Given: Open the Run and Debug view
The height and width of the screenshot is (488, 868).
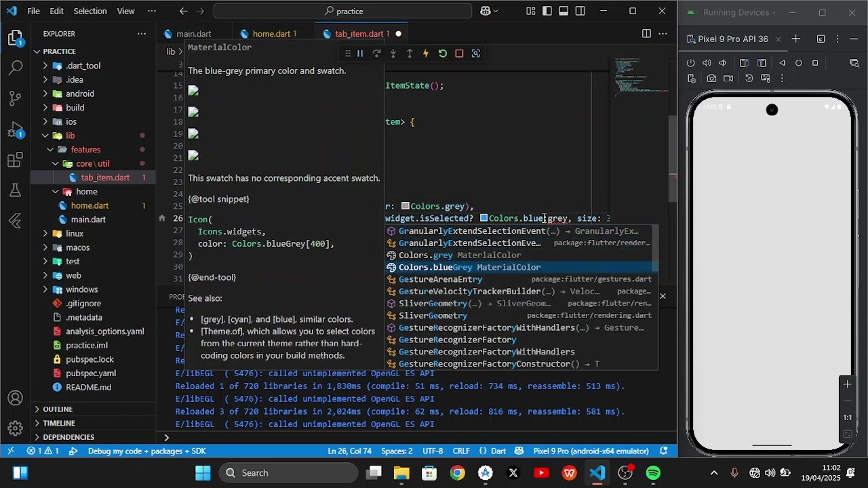Looking at the screenshot, I should [16, 130].
